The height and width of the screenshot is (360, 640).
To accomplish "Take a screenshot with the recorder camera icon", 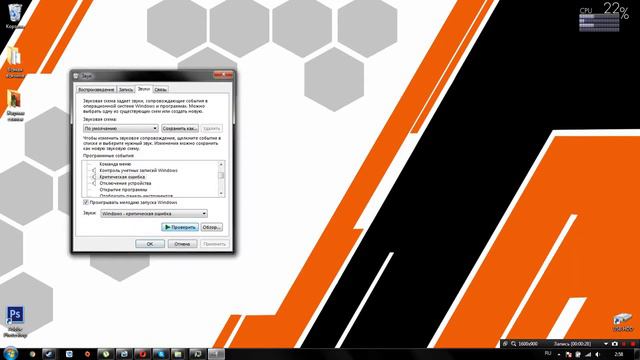I will coord(615,344).
